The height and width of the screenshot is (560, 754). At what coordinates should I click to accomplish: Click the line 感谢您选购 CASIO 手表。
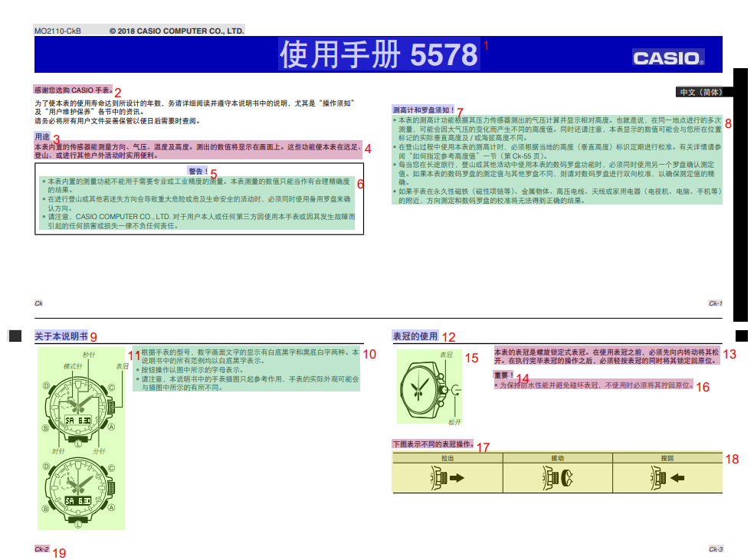pos(73,90)
